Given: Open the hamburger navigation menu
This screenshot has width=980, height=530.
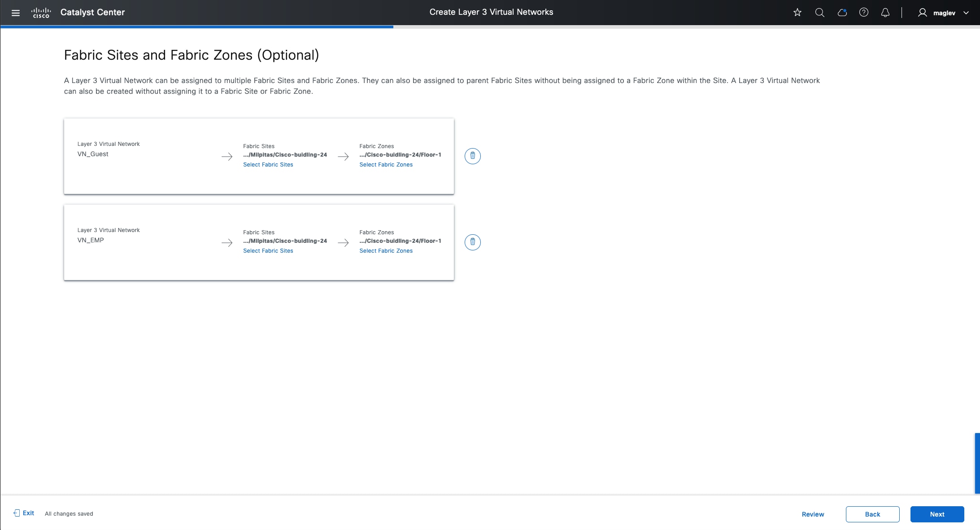Looking at the screenshot, I should coord(16,13).
